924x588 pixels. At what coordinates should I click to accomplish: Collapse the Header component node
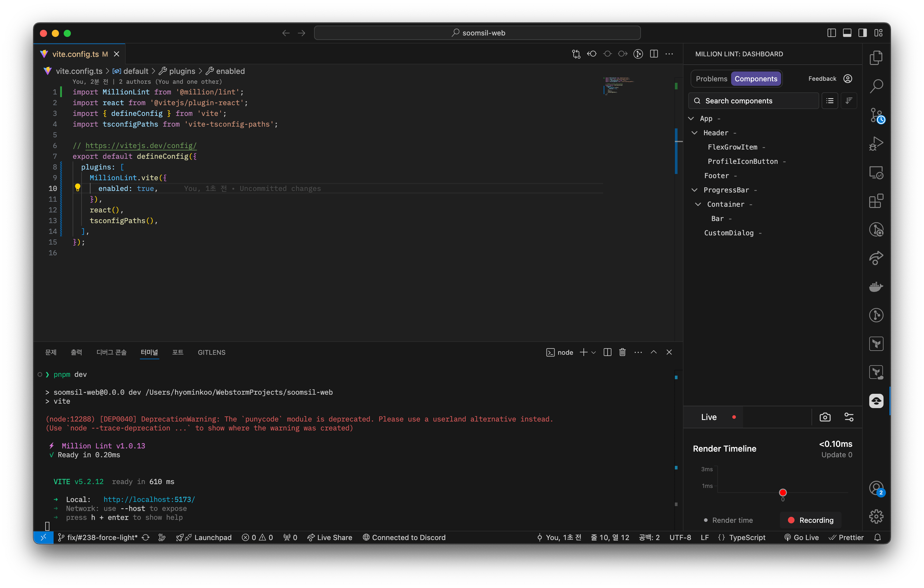694,133
